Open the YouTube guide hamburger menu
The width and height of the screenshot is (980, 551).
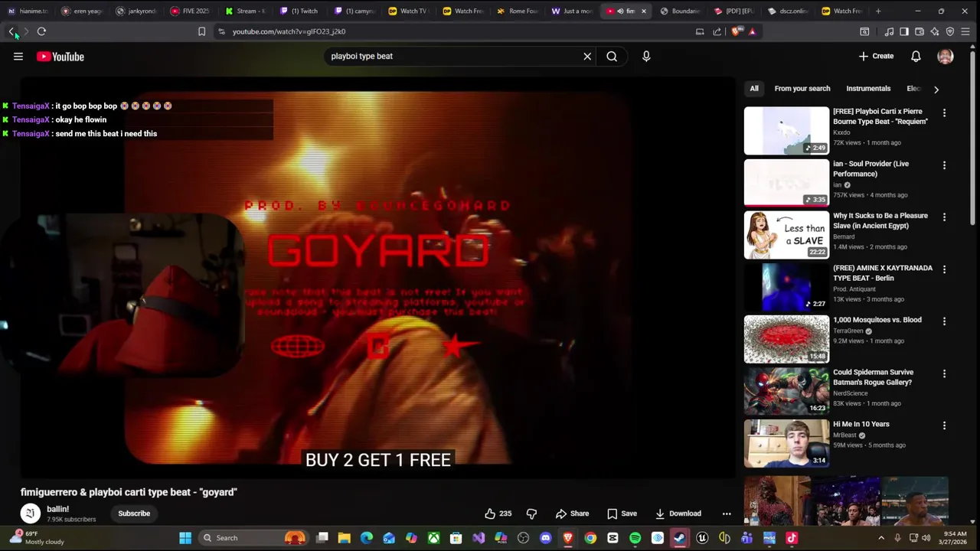(x=18, y=57)
